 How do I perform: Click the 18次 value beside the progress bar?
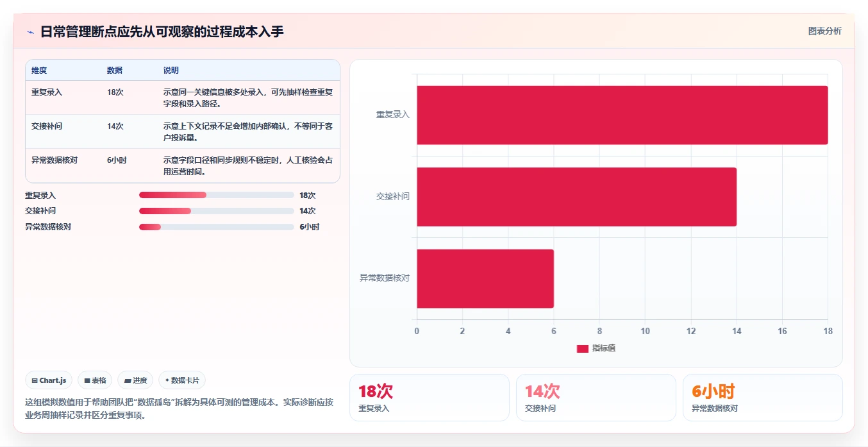pyautogui.click(x=308, y=196)
